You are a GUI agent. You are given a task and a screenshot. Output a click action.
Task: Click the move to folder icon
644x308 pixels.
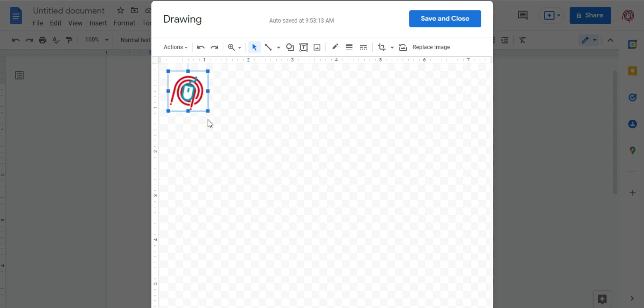[x=134, y=10]
